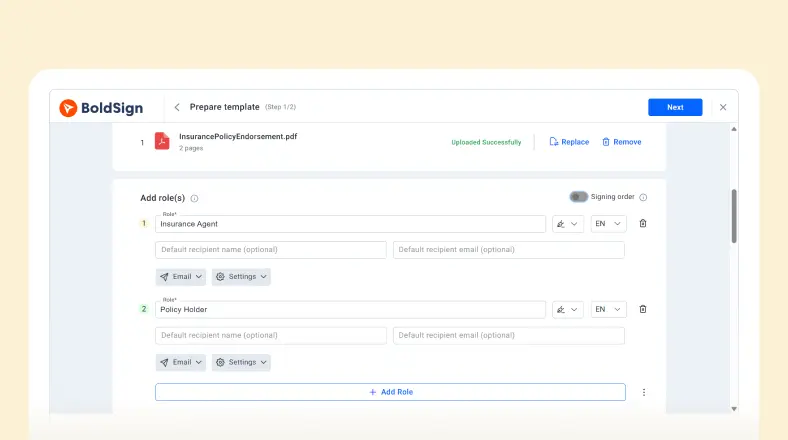Open Settings dropdown for Insurance Agent
788x440 pixels.
(241, 277)
